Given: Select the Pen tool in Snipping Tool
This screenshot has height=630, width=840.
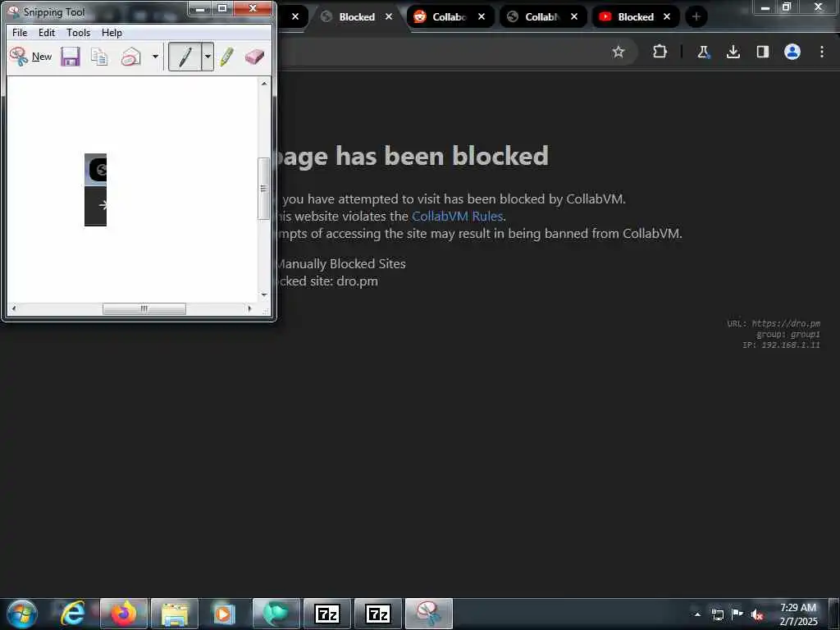Looking at the screenshot, I should tap(185, 57).
